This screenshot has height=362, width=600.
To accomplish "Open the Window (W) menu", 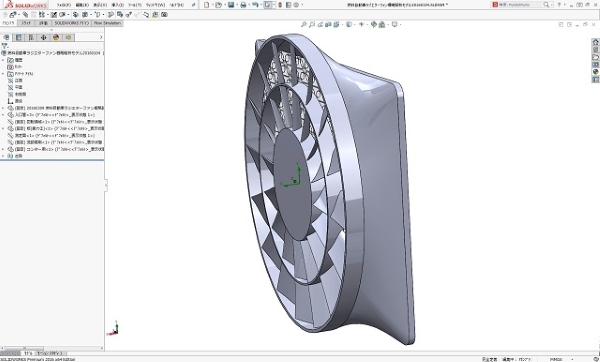I will click(155, 5).
